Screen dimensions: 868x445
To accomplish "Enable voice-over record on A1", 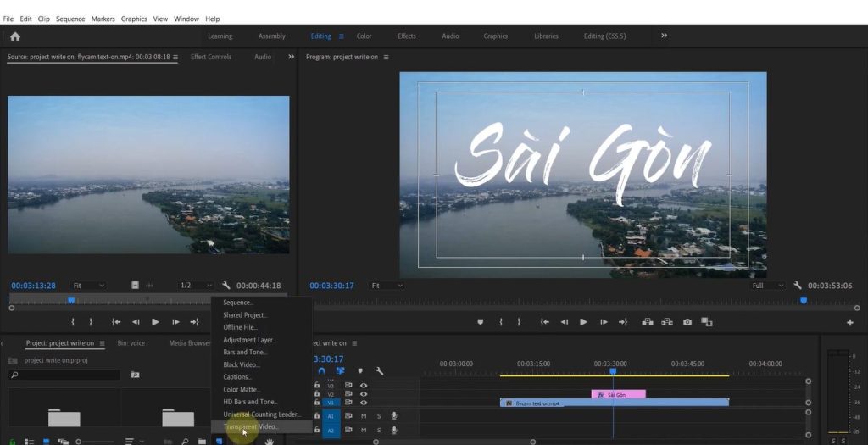I will click(394, 415).
